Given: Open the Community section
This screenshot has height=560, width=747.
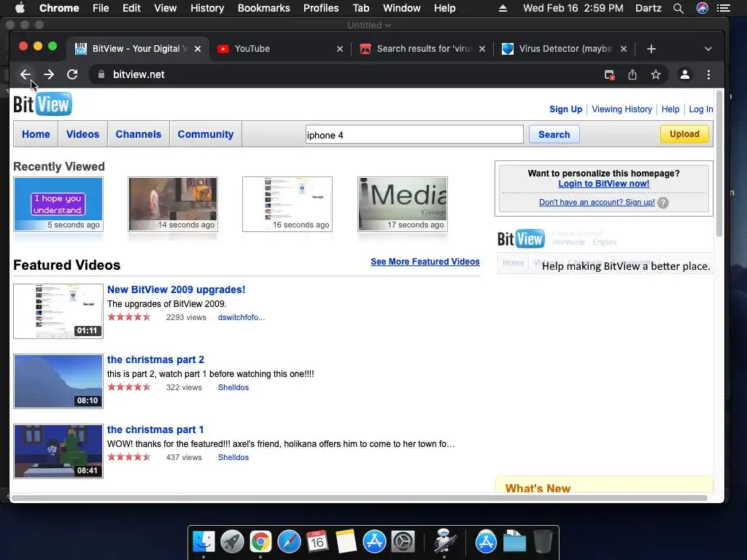Looking at the screenshot, I should click(205, 134).
